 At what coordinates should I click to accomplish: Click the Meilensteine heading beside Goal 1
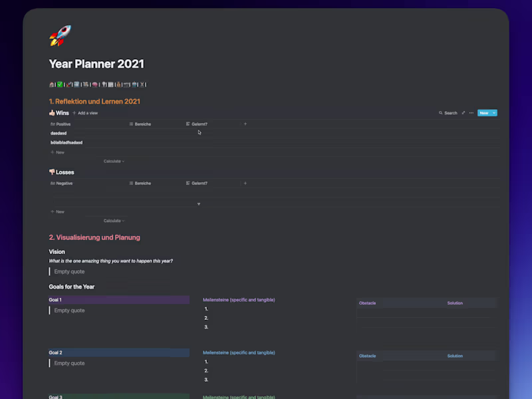pos(239,300)
